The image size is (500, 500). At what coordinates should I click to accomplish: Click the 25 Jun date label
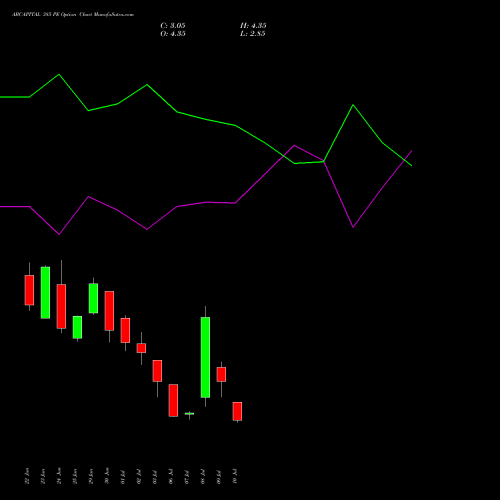click(75, 476)
